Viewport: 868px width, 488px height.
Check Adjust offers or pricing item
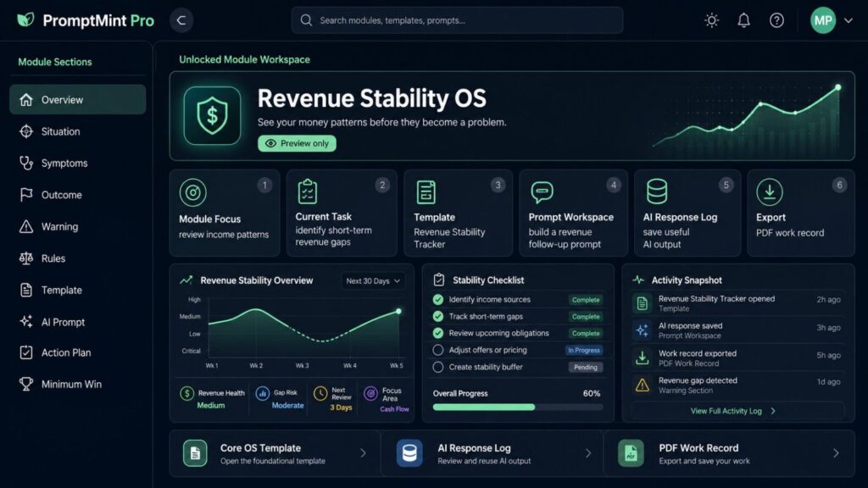point(438,350)
